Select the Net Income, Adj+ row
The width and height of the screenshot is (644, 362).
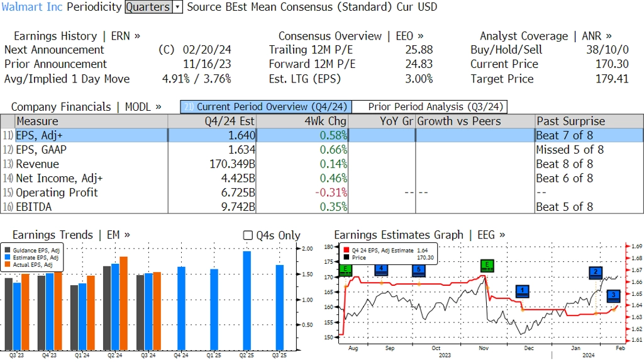[x=322, y=178]
